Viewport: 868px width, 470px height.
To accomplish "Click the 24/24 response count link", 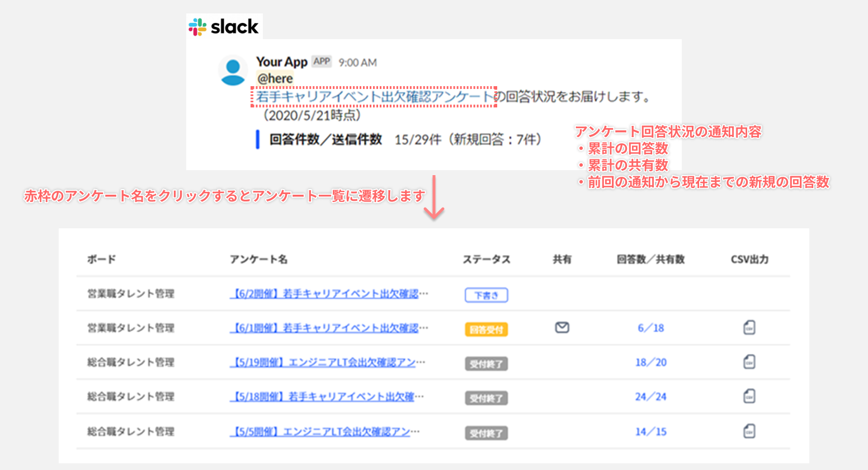I will (651, 397).
